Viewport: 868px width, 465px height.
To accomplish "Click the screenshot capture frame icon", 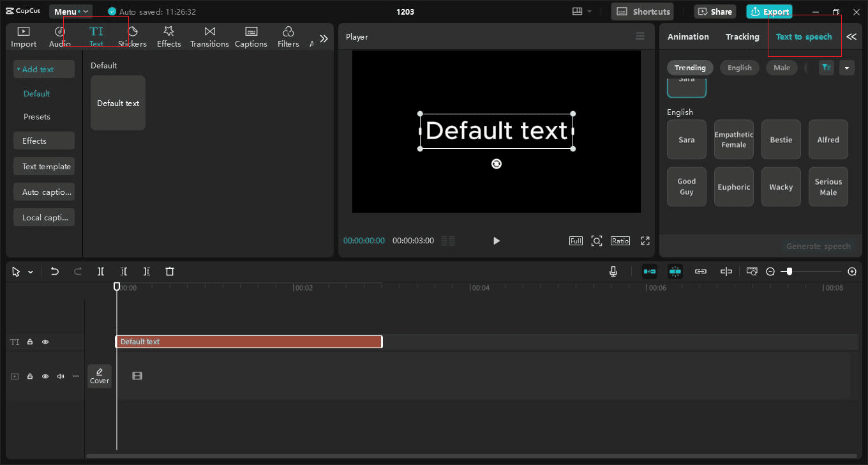I will tap(597, 241).
